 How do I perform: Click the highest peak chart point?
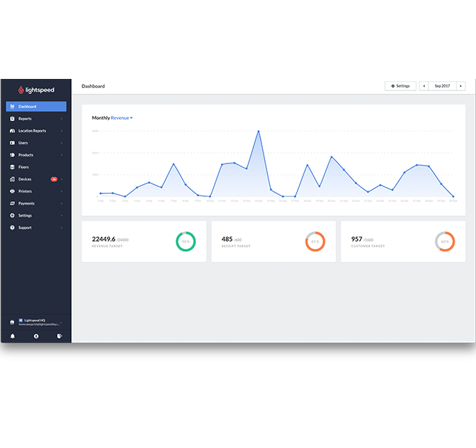click(259, 132)
